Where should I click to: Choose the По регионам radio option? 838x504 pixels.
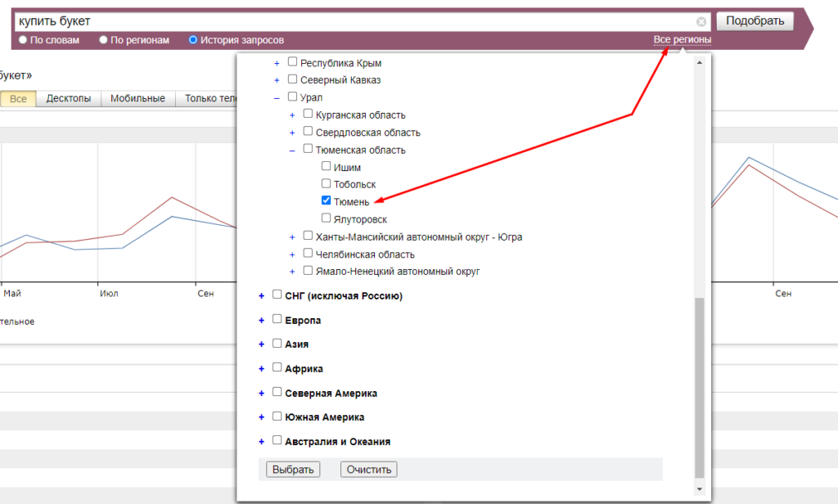pyautogui.click(x=103, y=40)
